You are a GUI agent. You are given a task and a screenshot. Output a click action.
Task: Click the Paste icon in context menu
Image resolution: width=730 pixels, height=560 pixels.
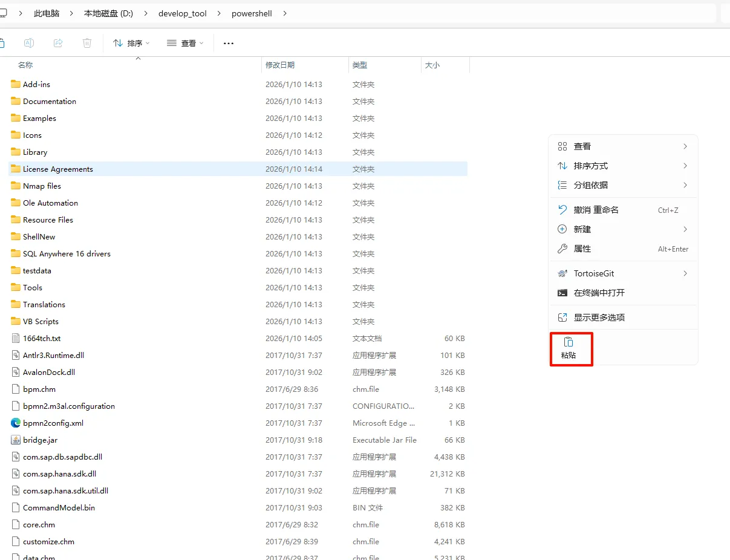pyautogui.click(x=569, y=342)
